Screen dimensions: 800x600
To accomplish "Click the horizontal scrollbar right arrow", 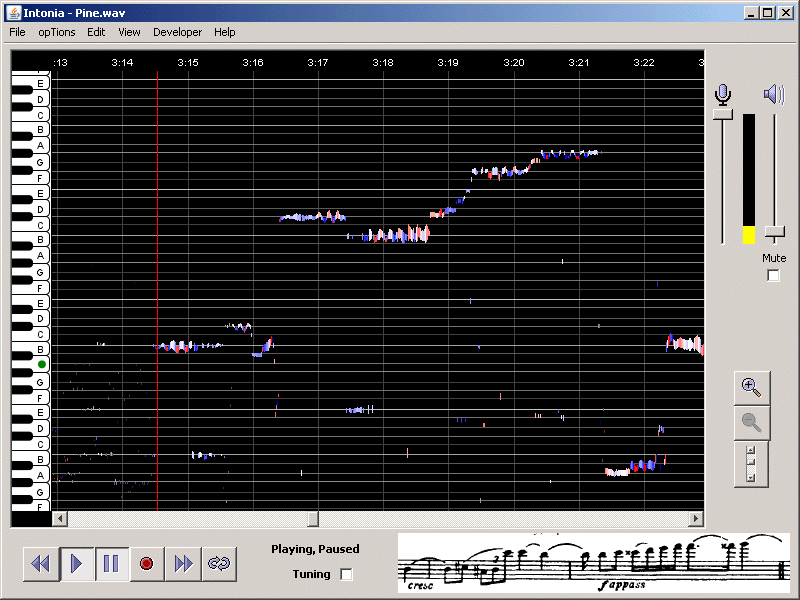I will 696,519.
